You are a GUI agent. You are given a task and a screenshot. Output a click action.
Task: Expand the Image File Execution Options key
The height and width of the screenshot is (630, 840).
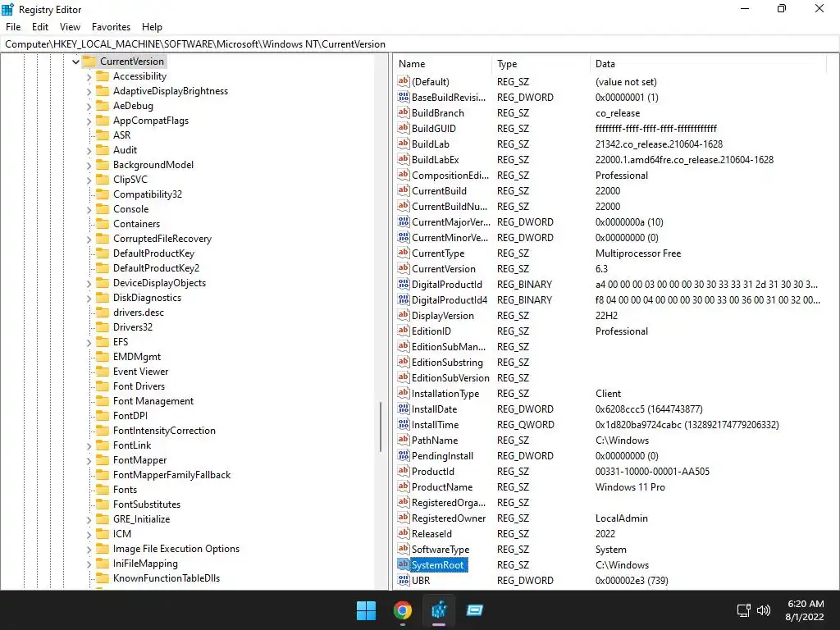(x=89, y=549)
